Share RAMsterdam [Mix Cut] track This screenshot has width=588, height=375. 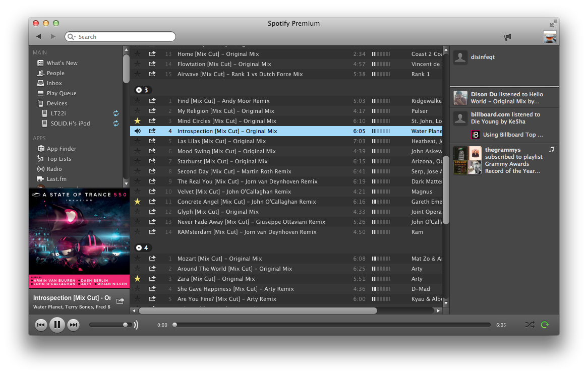(152, 232)
